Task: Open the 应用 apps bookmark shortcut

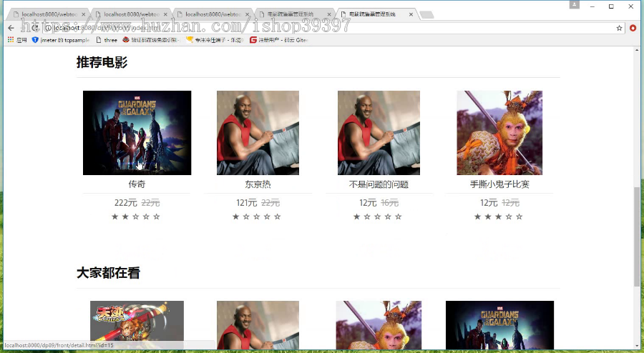Action: click(x=17, y=40)
